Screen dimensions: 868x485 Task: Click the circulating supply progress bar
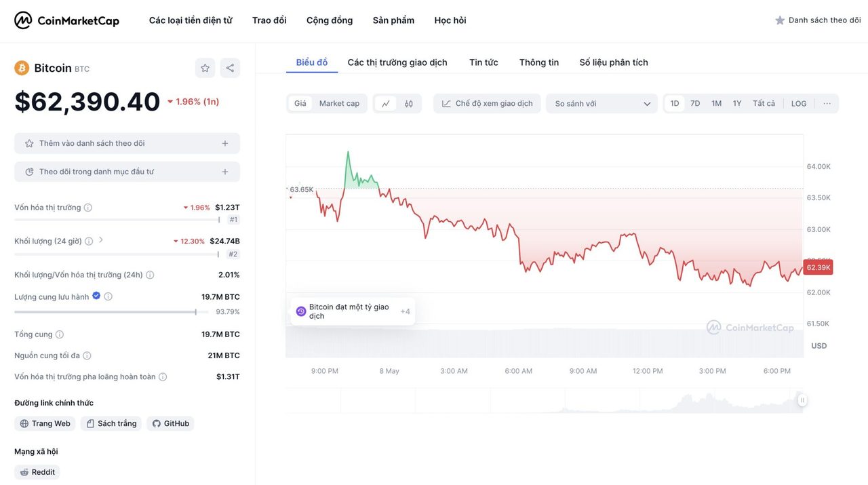point(111,312)
